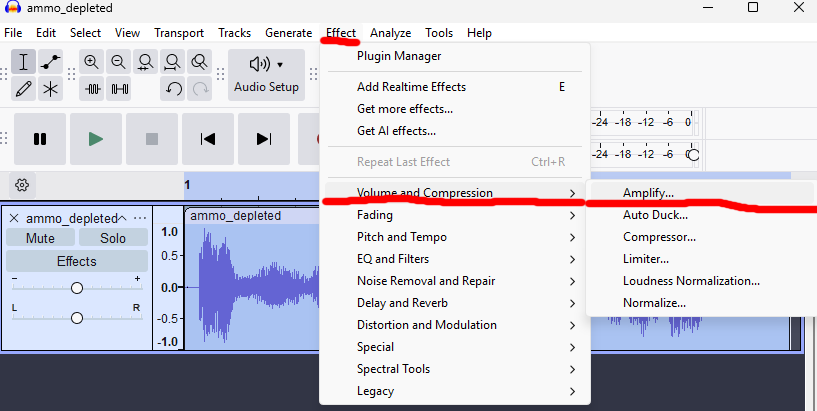Image resolution: width=817 pixels, height=411 pixels.
Task: Click the track pan slider knob
Action: [x=77, y=318]
